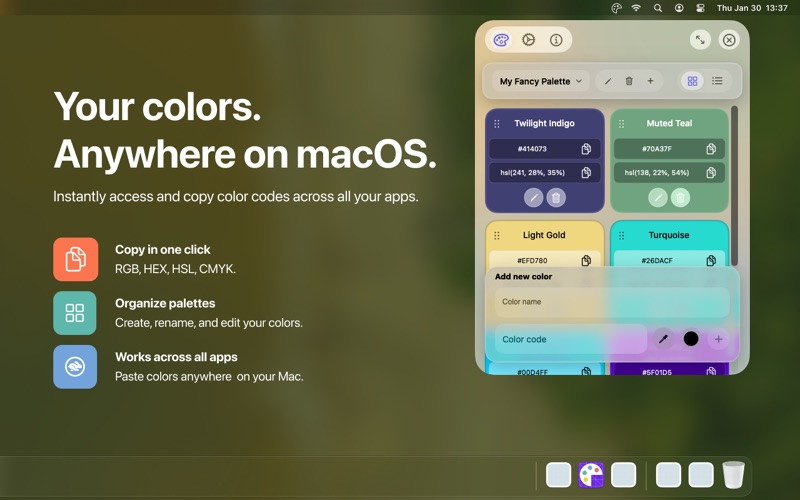Pick a color with the eyedropper tool
This screenshot has width=800, height=500.
click(663, 339)
